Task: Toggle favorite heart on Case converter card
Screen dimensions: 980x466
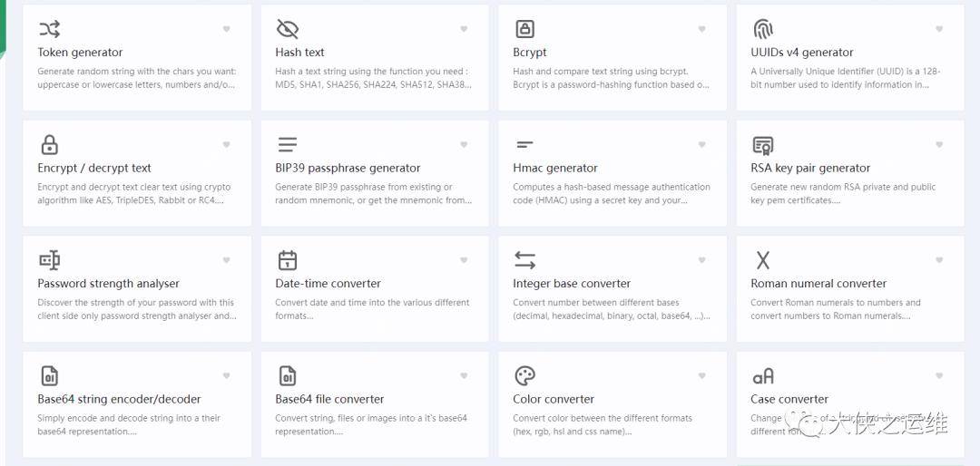Action: (939, 375)
